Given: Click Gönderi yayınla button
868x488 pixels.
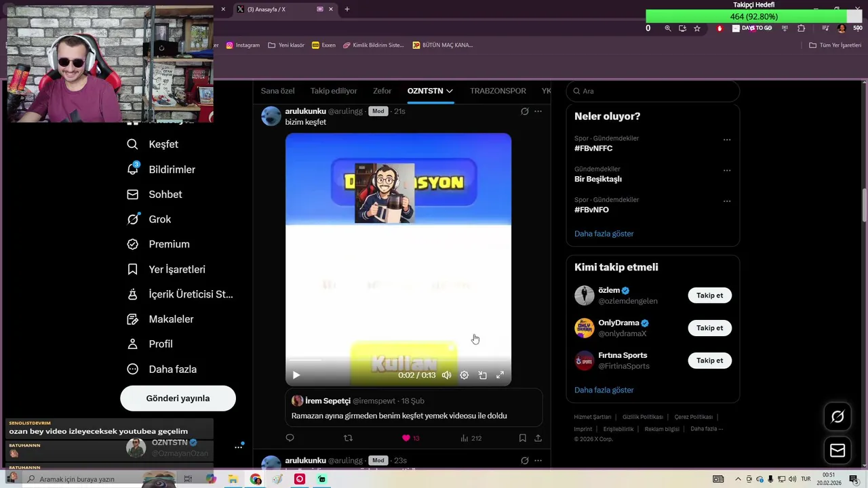Looking at the screenshot, I should (x=178, y=399).
